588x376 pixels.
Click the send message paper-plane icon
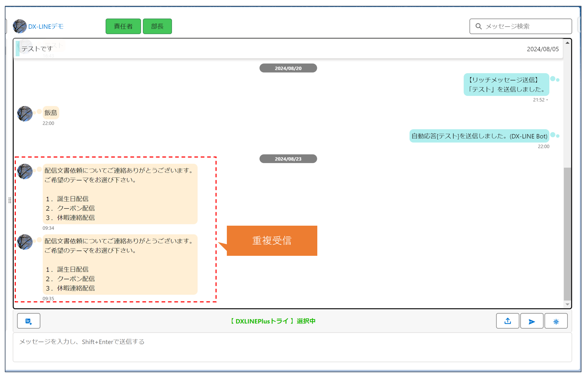531,321
